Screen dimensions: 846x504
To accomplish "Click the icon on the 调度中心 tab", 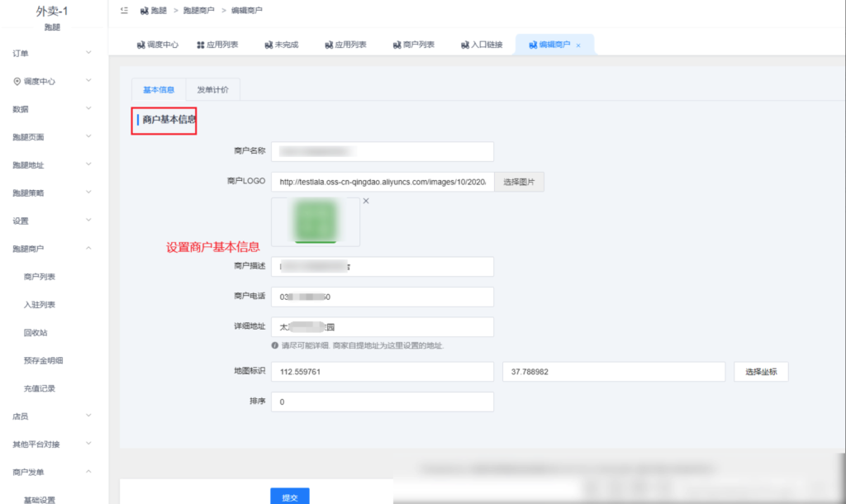I will (142, 45).
